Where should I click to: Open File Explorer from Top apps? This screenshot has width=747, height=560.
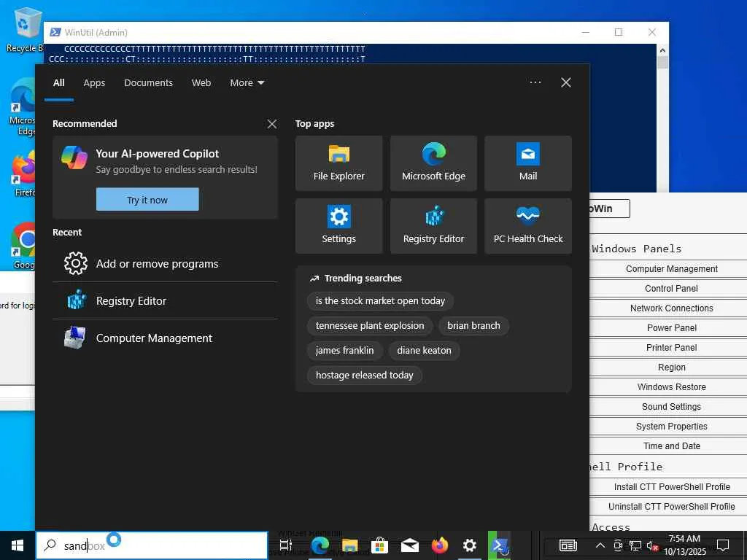(x=338, y=163)
